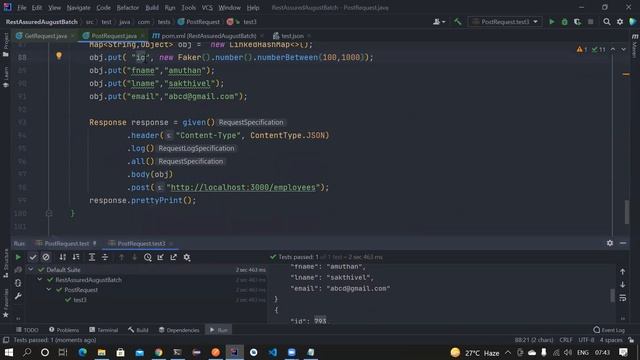Open test history clock icon
Viewport: 640px width, 360px height.
[x=147, y=257]
